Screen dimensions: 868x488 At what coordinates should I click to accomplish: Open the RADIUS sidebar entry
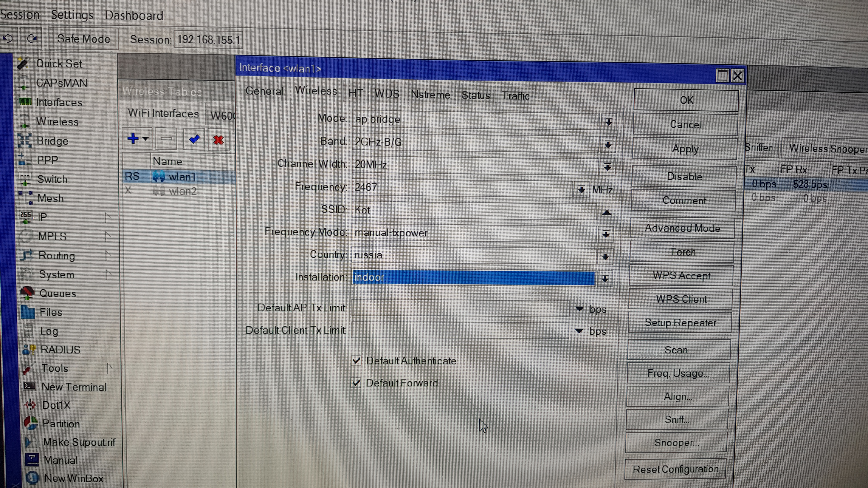tap(60, 350)
